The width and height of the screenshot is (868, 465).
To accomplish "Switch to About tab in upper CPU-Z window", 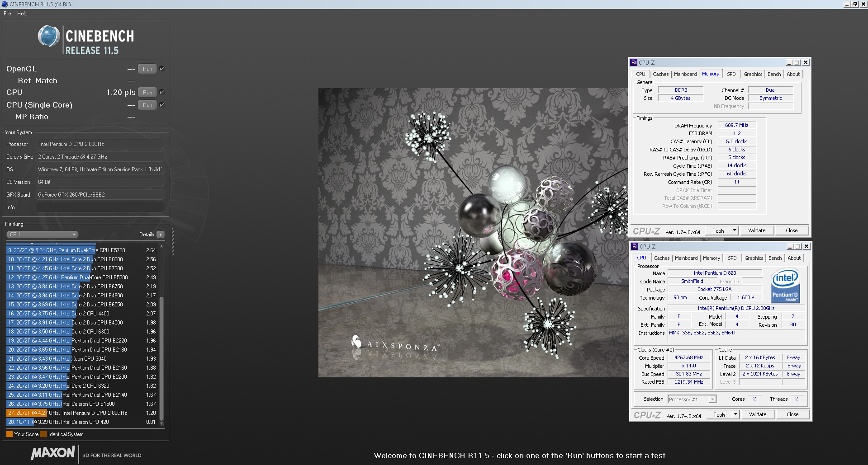I will pyautogui.click(x=793, y=74).
